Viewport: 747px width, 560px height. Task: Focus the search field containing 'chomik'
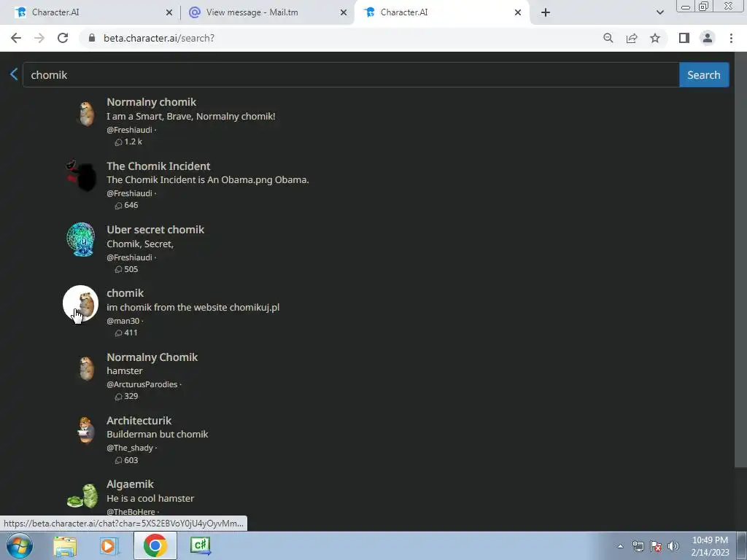click(x=351, y=75)
